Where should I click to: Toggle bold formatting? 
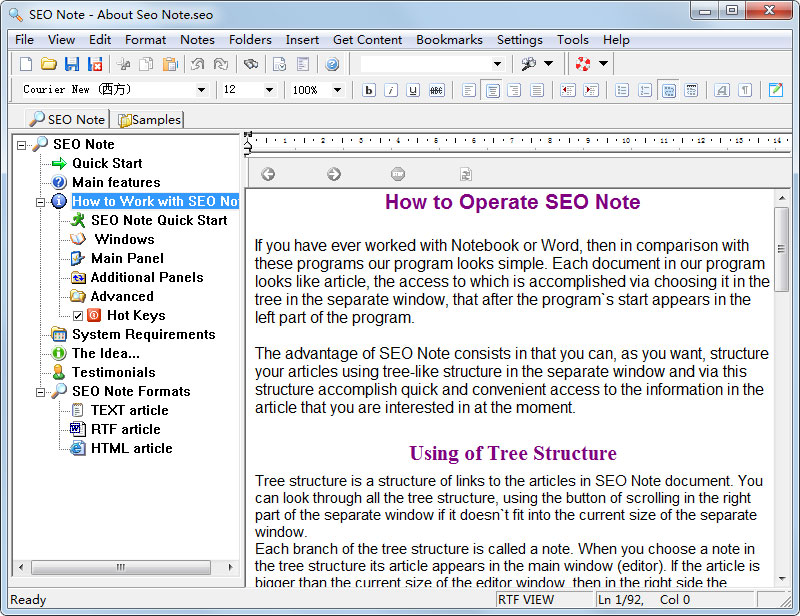pos(369,90)
